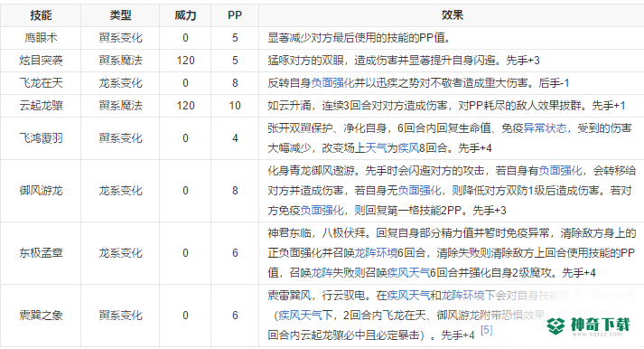Open 龙阵环境 link in 东极孟章 effect
The image size is (644, 349).
(x=376, y=253)
